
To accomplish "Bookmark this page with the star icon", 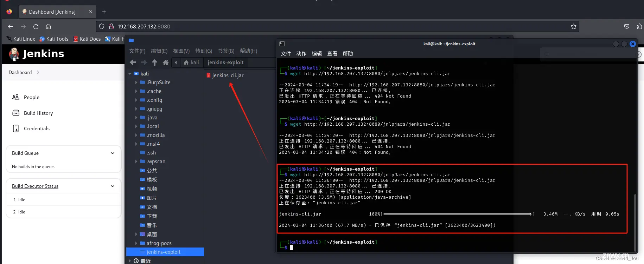I will click(574, 26).
